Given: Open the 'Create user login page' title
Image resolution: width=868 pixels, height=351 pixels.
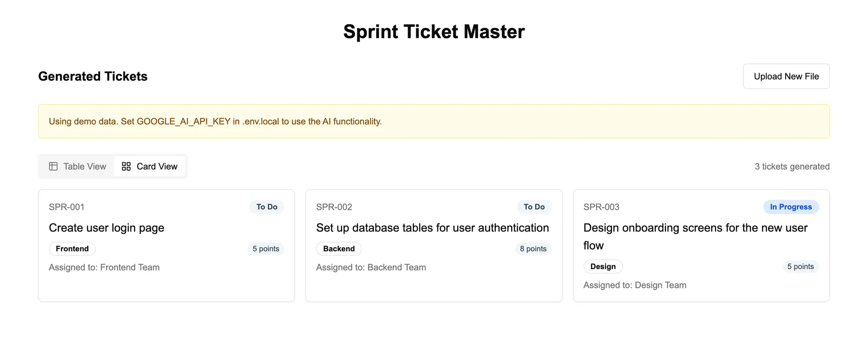Looking at the screenshot, I should 107,228.
